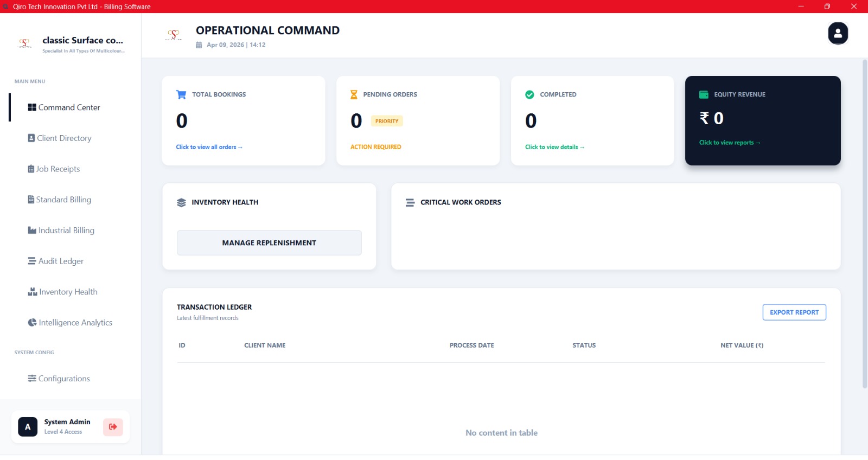Screen dimensions: 868x460
Task: Open the Audit Ledger section
Action: (x=71, y=261)
